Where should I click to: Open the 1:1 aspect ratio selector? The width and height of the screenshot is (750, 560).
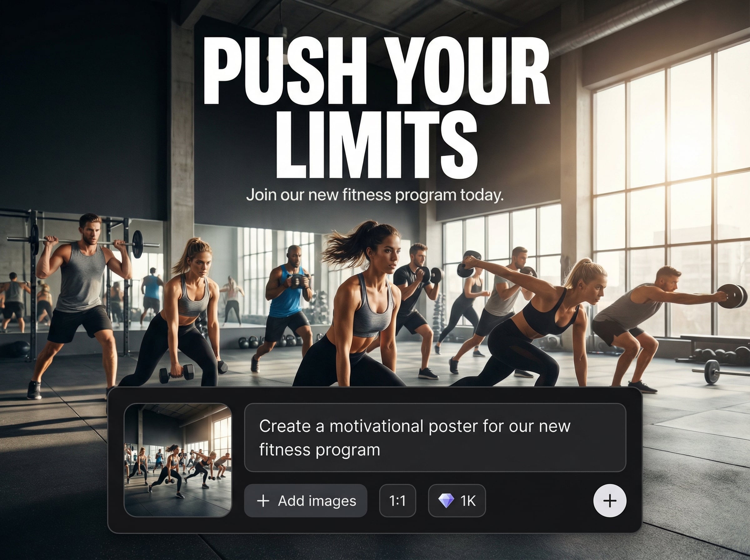397,501
